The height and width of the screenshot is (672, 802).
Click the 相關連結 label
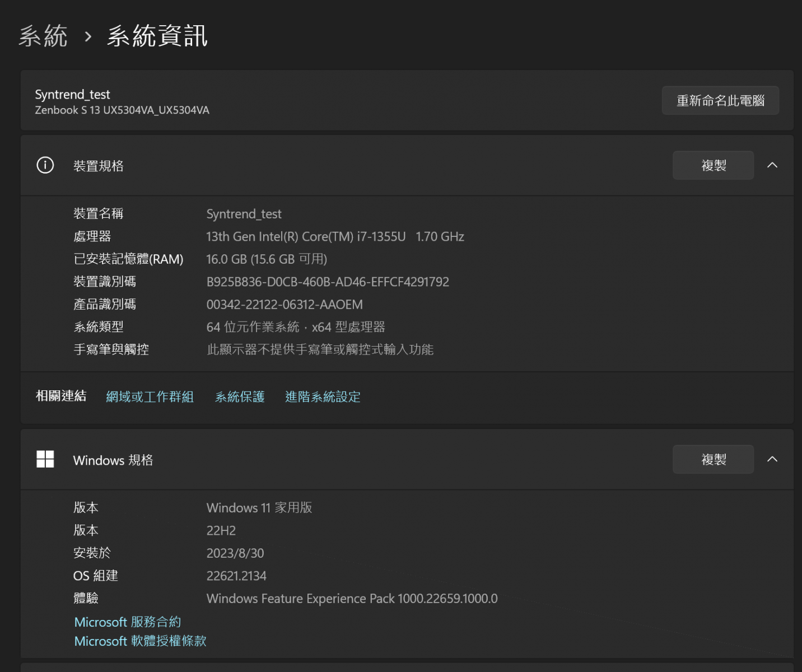tap(61, 396)
